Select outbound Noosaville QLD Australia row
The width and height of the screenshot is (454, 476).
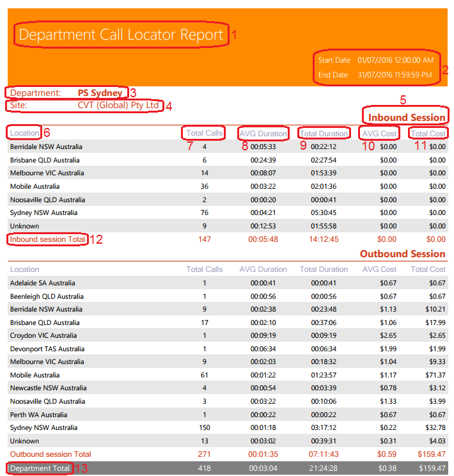228,401
